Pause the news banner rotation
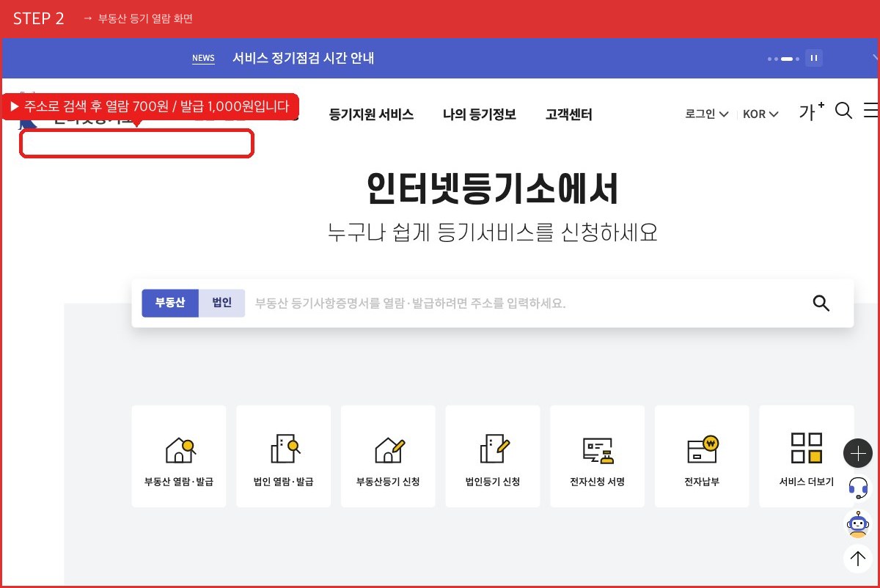Image resolution: width=880 pixels, height=588 pixels. tap(813, 58)
